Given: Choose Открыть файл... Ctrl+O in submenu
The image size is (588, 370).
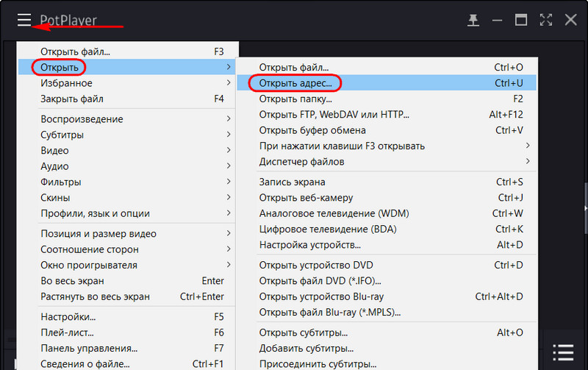Looking at the screenshot, I should (x=387, y=67).
